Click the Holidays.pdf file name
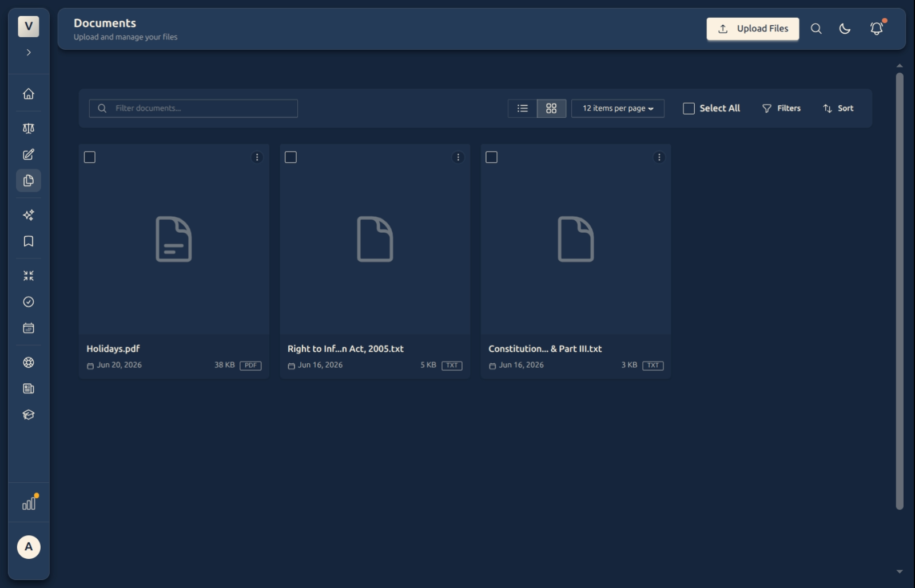This screenshot has height=588, width=915. click(113, 349)
